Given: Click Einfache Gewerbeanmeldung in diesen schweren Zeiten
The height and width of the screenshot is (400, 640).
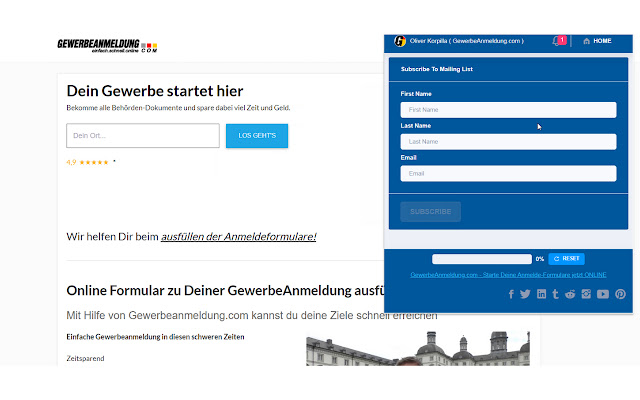Looking at the screenshot, I should pos(155,337).
